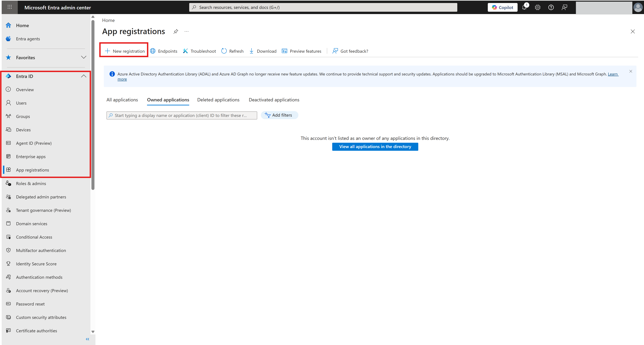Click Add filters

click(x=279, y=115)
